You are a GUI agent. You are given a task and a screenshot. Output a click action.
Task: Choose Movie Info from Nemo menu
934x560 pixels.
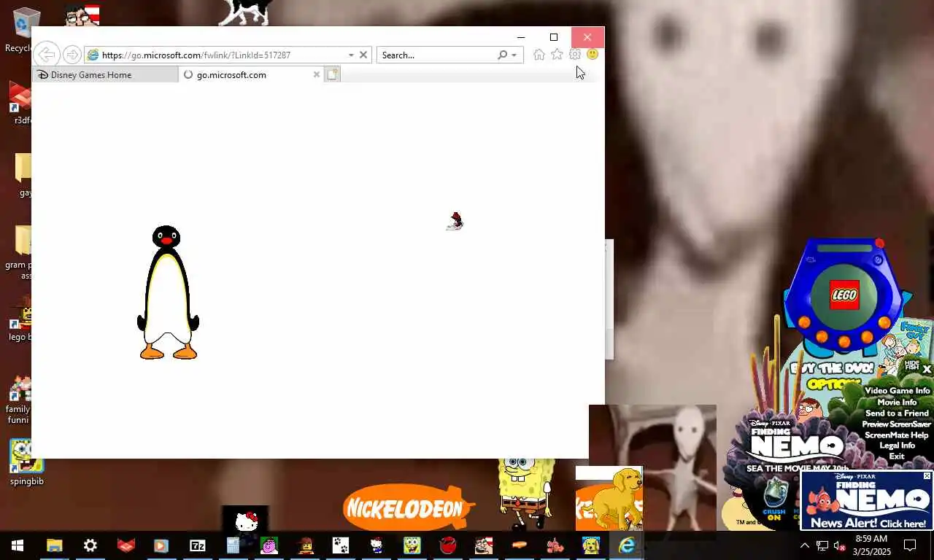[x=897, y=402]
